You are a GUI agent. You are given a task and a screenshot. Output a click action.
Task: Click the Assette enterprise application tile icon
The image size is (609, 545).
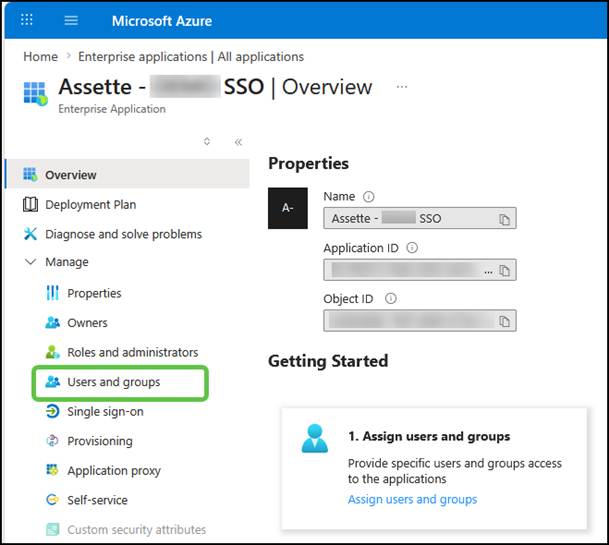pos(35,93)
